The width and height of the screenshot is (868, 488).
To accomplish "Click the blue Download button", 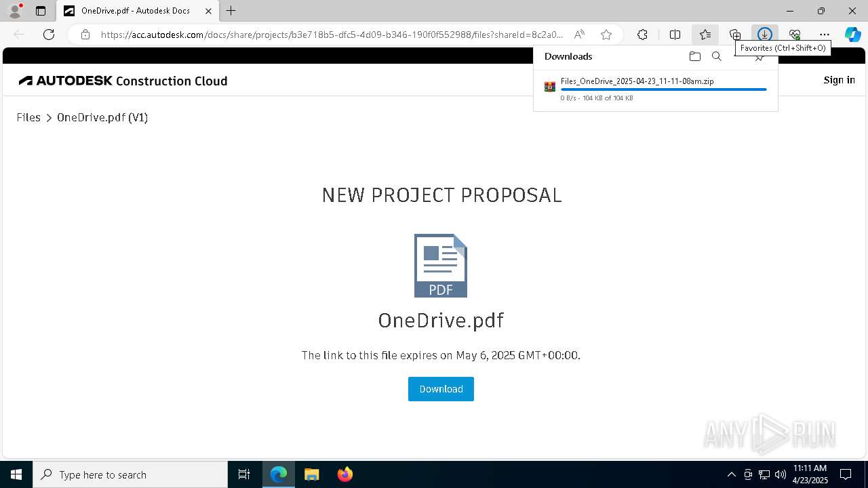I will click(x=441, y=389).
